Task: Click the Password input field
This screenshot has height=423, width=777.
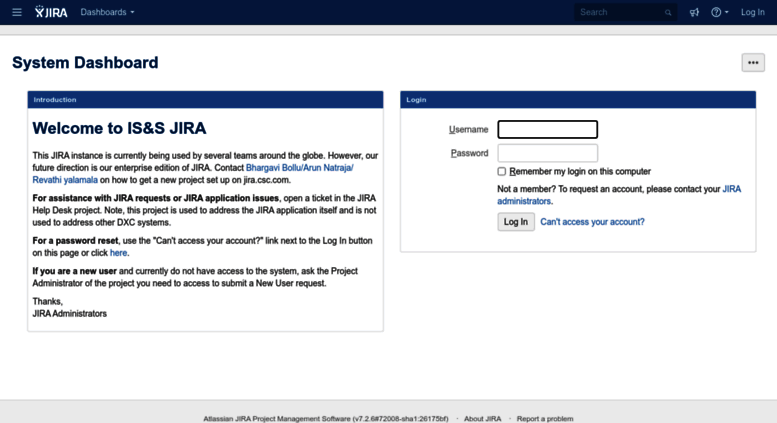Action: point(548,153)
